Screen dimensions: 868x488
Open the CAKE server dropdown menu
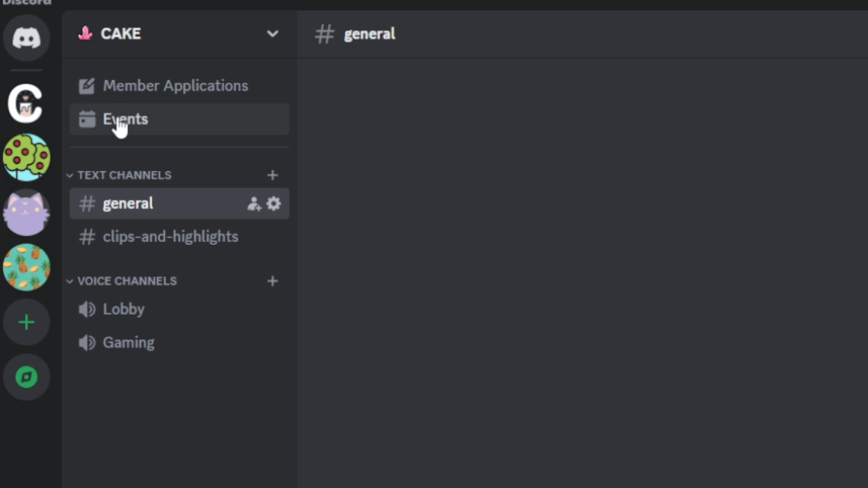pos(272,33)
